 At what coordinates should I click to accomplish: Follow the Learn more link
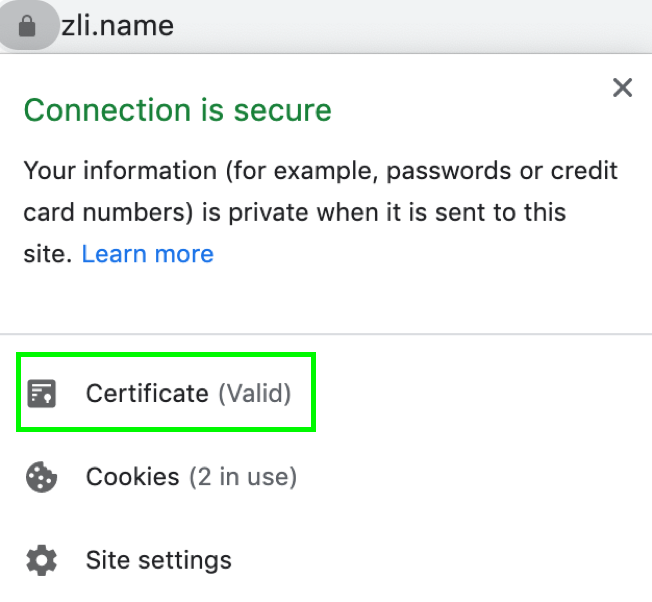click(147, 254)
